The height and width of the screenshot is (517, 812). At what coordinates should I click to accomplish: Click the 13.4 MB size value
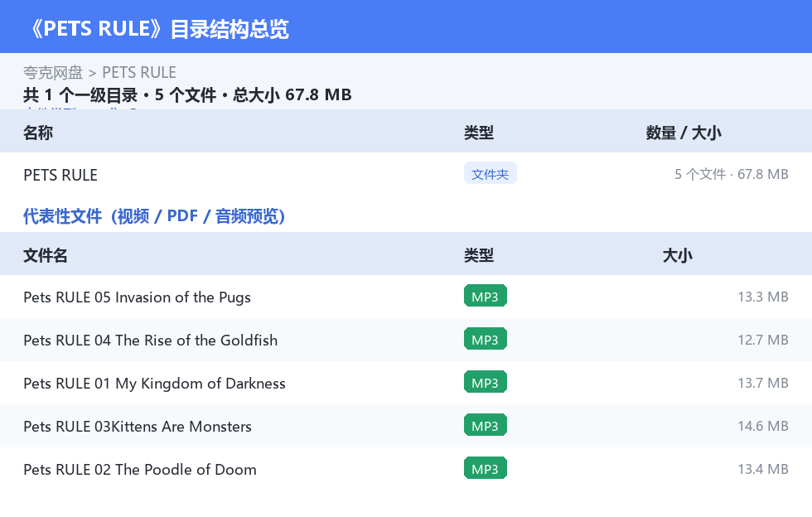pyautogui.click(x=763, y=469)
